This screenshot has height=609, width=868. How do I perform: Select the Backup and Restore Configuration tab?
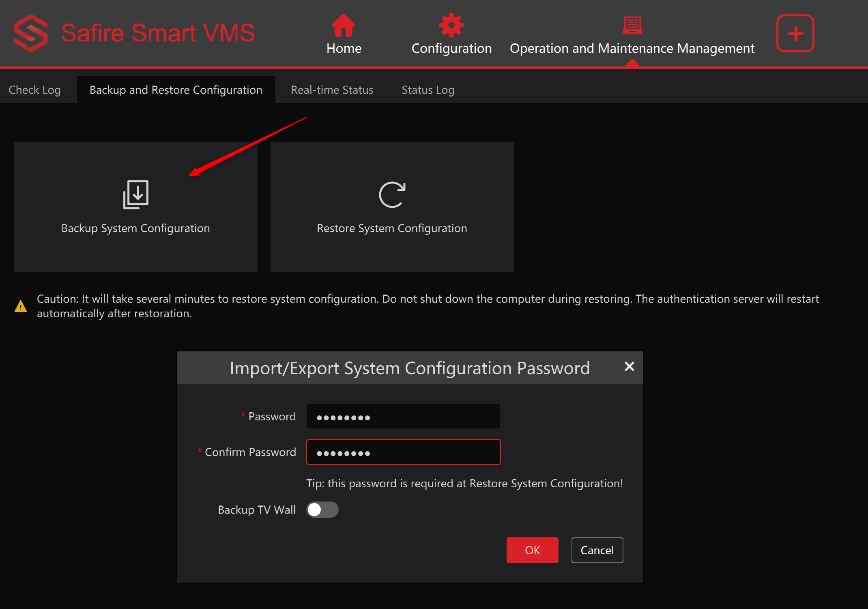(x=176, y=89)
